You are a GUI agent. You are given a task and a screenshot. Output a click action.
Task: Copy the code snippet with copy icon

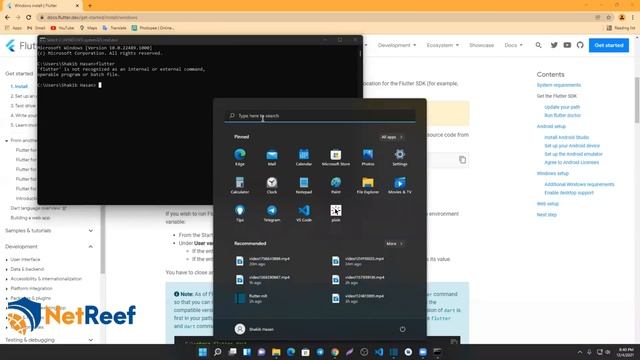[462, 160]
